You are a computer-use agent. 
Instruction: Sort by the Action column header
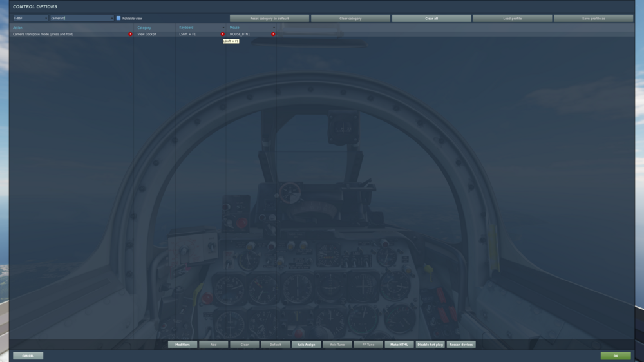17,28
